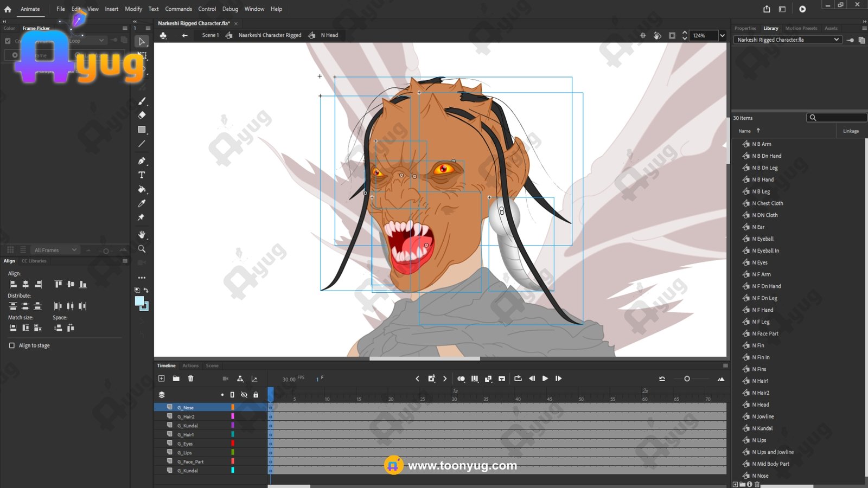The image size is (868, 488).
Task: Open the Edit Toolbar three-dots button
Action: (x=142, y=278)
